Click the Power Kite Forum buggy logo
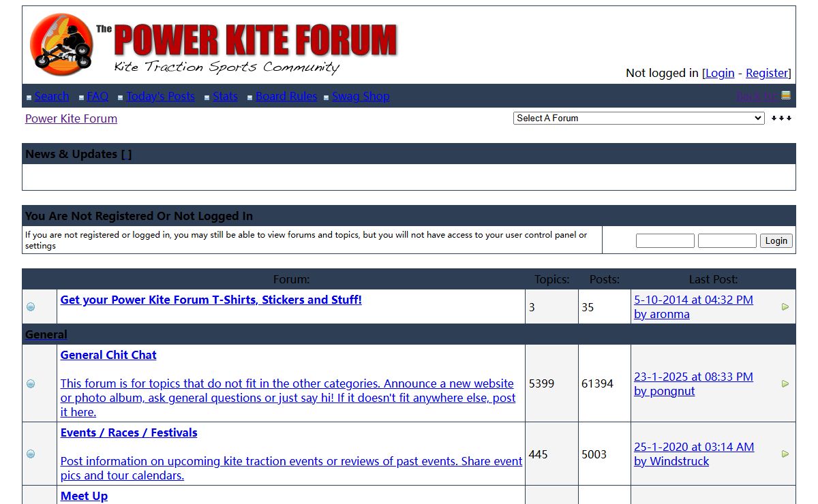The width and height of the screenshot is (818, 504). coord(61,42)
